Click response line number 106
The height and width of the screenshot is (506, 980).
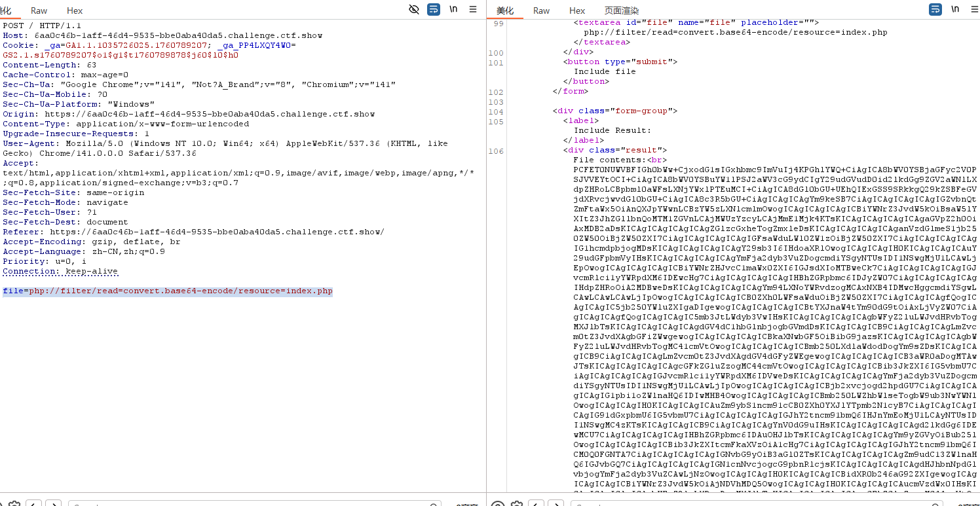click(x=496, y=151)
